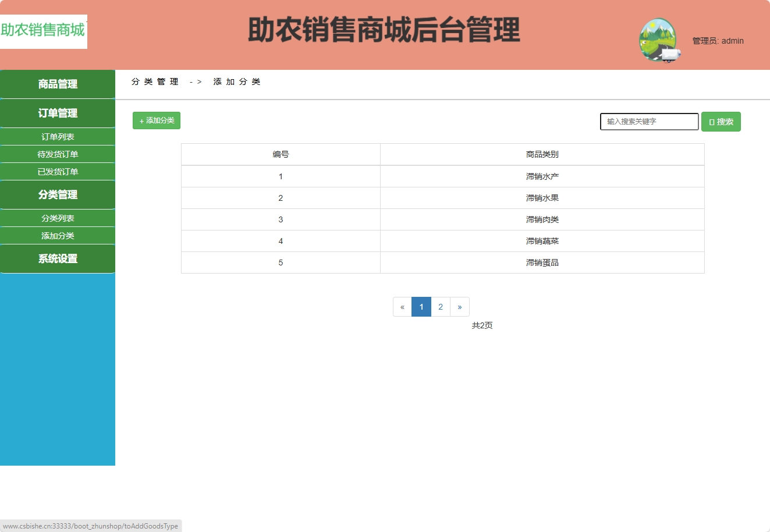Go to page 2 in pagination
770x532 pixels.
pyautogui.click(x=441, y=307)
